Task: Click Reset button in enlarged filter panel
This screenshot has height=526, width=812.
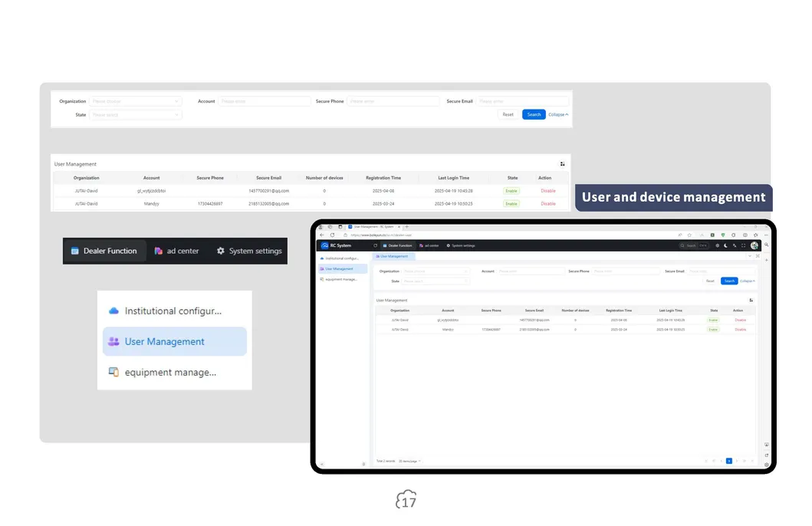Action: 508,115
